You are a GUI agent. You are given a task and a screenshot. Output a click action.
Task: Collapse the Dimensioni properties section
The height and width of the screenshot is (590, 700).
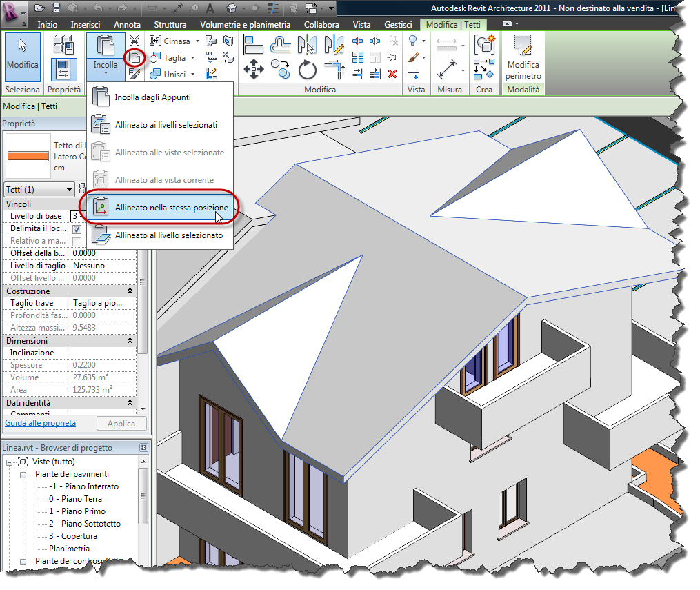[x=130, y=340]
